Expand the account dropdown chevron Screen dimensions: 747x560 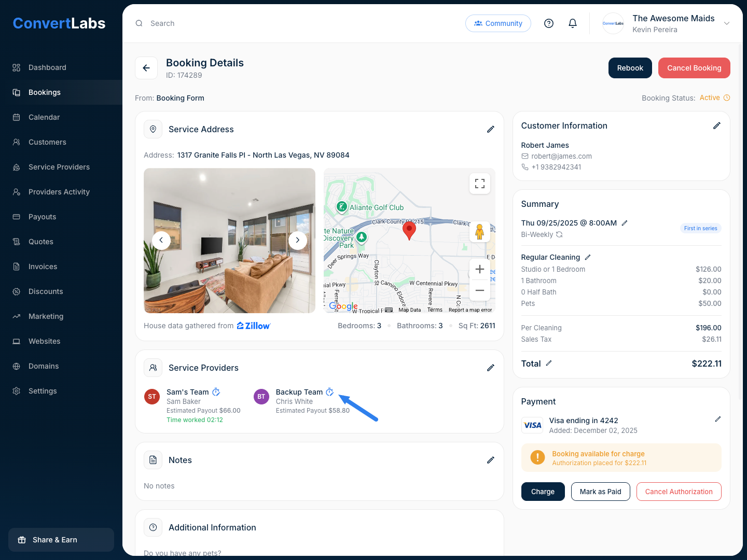pyautogui.click(x=727, y=23)
